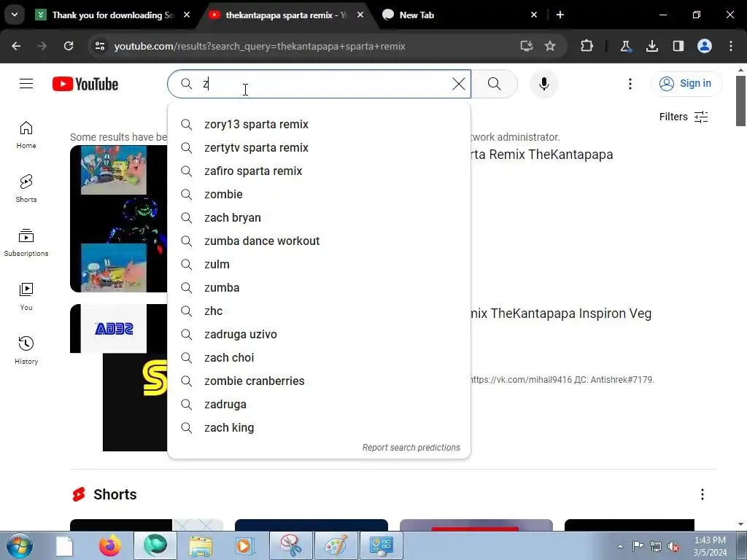Close the thekantapapa sparta remix tab
Screen dimensions: 747x560
point(360,15)
